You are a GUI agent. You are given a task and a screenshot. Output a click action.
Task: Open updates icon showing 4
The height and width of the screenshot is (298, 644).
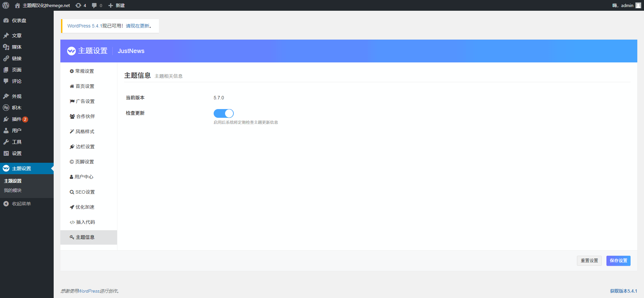pyautogui.click(x=78, y=5)
